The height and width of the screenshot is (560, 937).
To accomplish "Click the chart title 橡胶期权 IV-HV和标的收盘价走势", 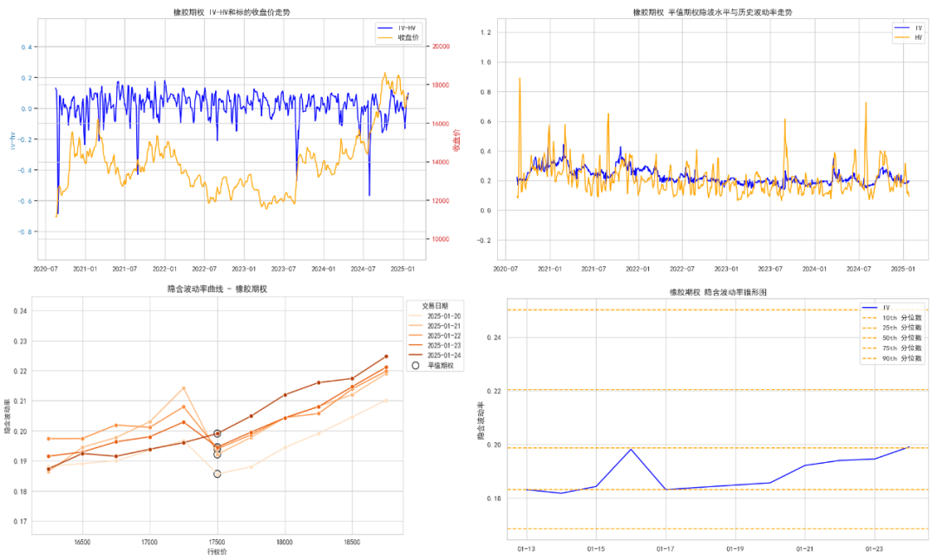I will [x=232, y=12].
